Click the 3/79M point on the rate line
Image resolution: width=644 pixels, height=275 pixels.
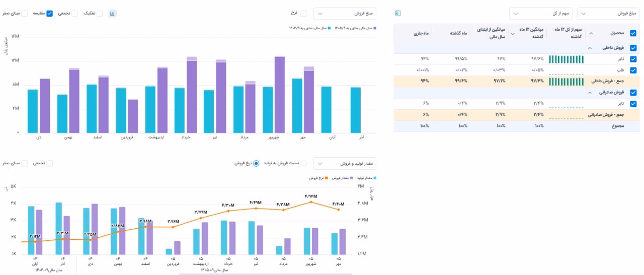tap(200, 218)
